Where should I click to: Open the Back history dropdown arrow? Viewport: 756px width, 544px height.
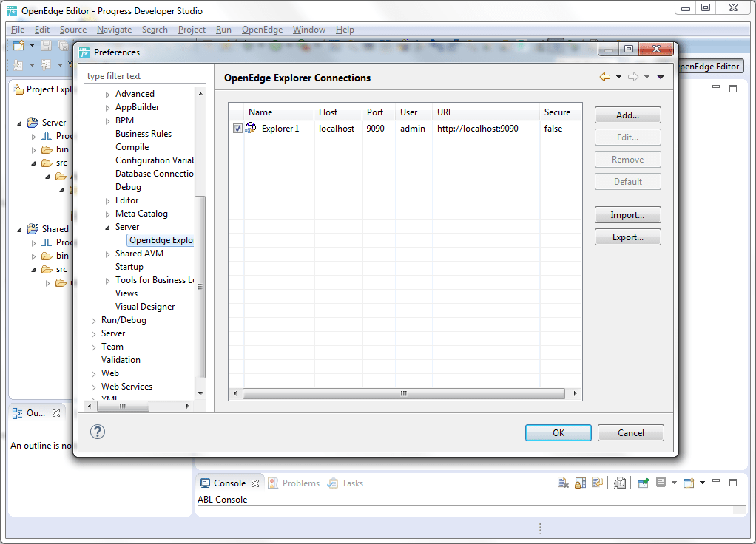click(x=618, y=77)
